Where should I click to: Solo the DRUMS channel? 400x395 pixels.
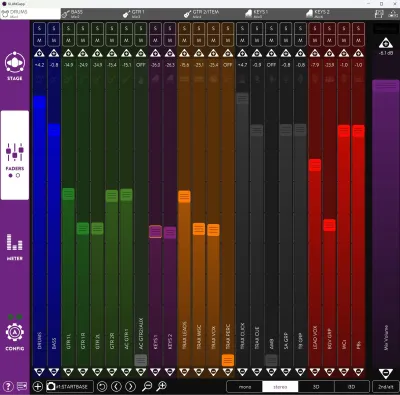click(x=39, y=28)
